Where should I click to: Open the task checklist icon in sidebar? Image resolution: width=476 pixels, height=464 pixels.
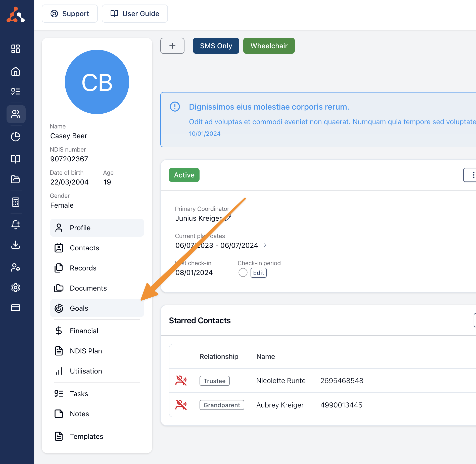coord(16,91)
